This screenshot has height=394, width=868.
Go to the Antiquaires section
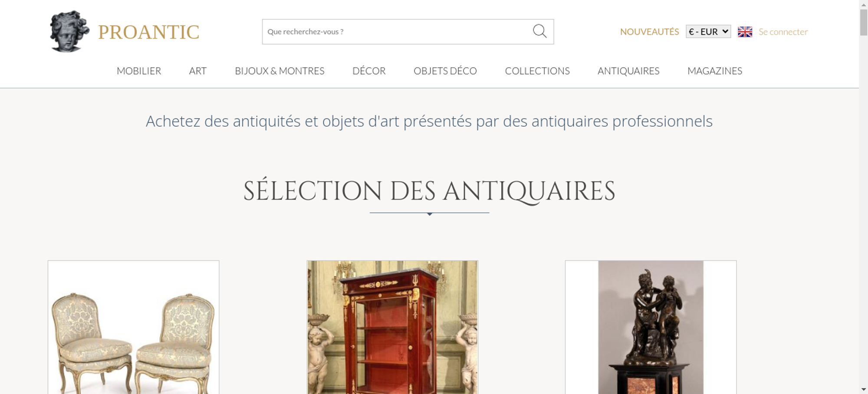[628, 71]
